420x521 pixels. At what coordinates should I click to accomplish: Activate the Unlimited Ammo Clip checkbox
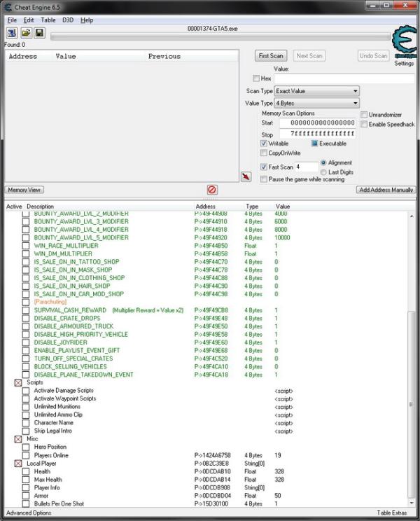[x=26, y=415]
